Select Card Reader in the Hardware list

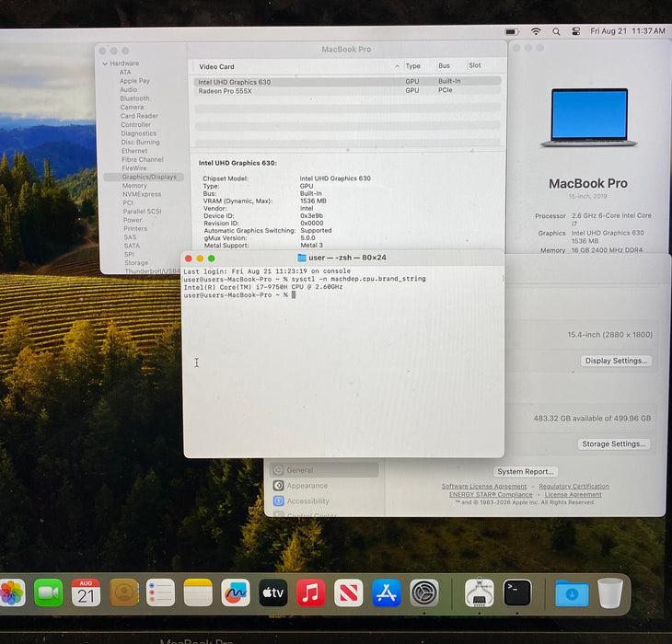tap(139, 116)
